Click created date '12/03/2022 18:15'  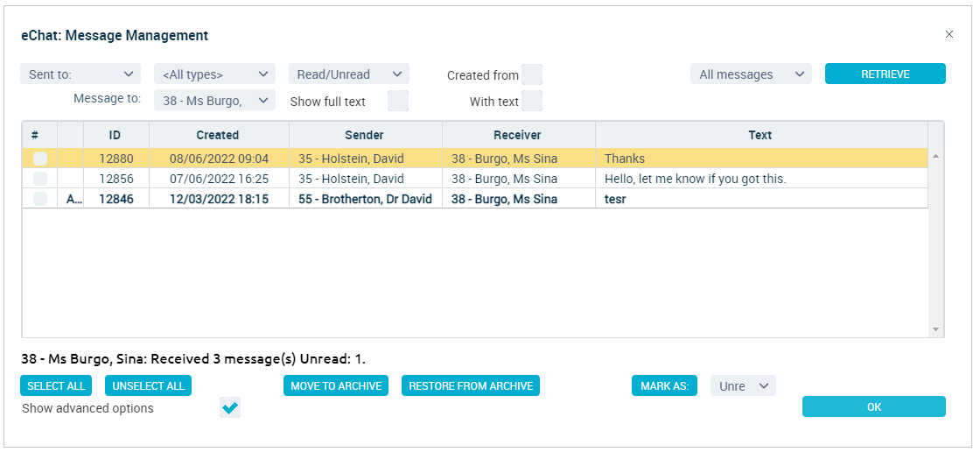(x=219, y=199)
